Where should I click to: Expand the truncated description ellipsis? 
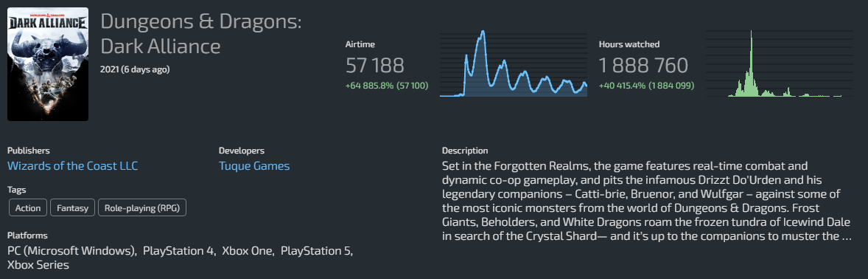[847, 236]
